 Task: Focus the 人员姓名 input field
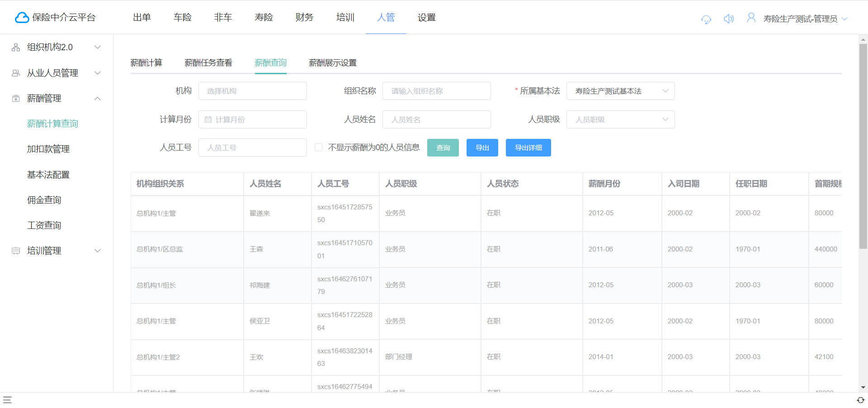point(437,119)
